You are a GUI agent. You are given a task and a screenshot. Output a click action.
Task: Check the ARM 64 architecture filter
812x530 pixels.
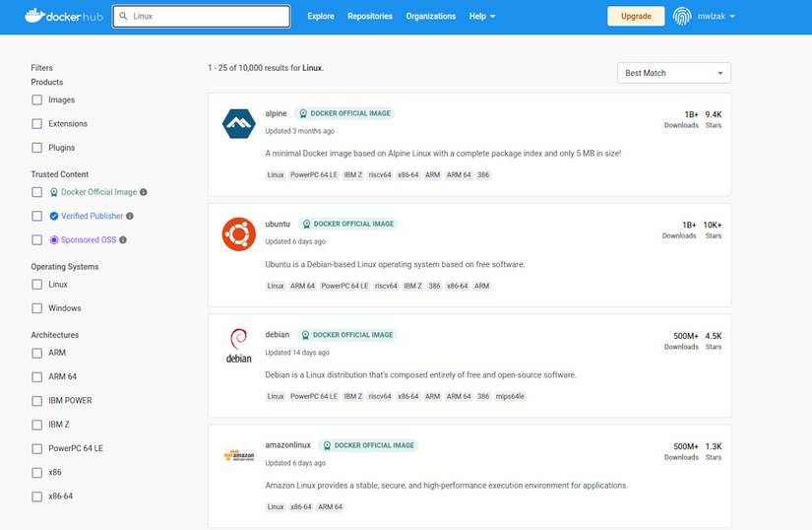36,376
